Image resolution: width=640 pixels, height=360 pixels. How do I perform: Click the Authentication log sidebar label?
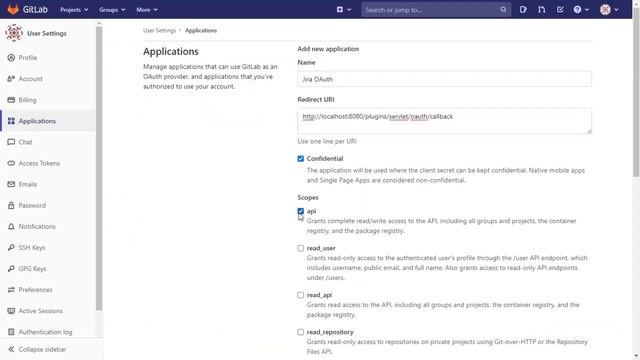(x=45, y=332)
